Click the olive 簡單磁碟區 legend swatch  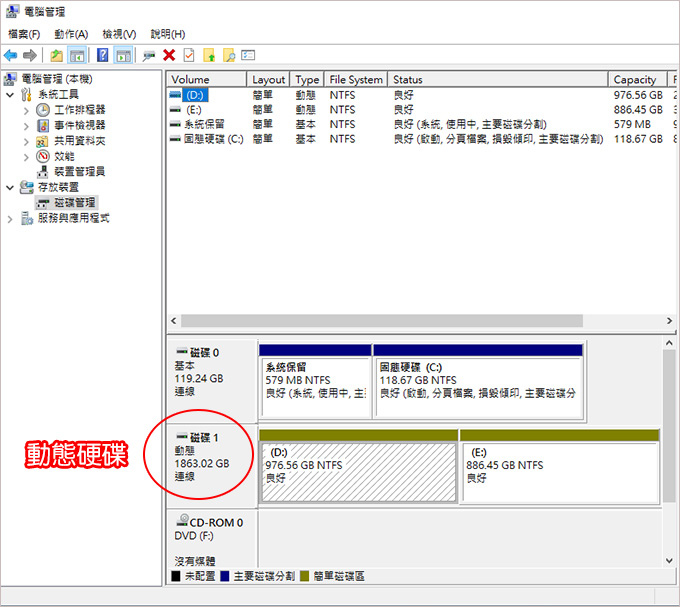(304, 576)
